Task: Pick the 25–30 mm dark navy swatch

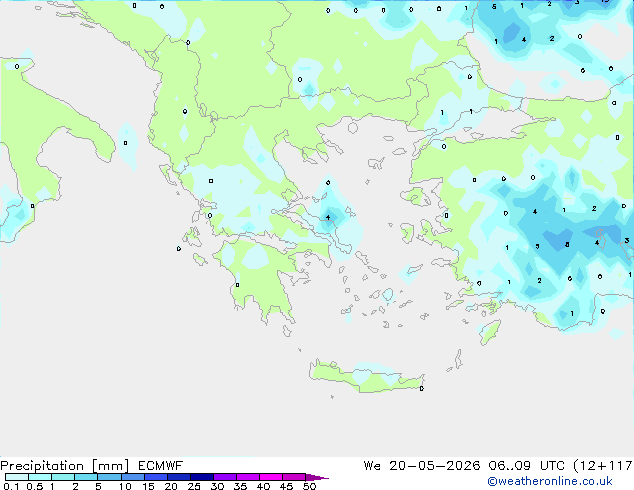Action: (202, 477)
